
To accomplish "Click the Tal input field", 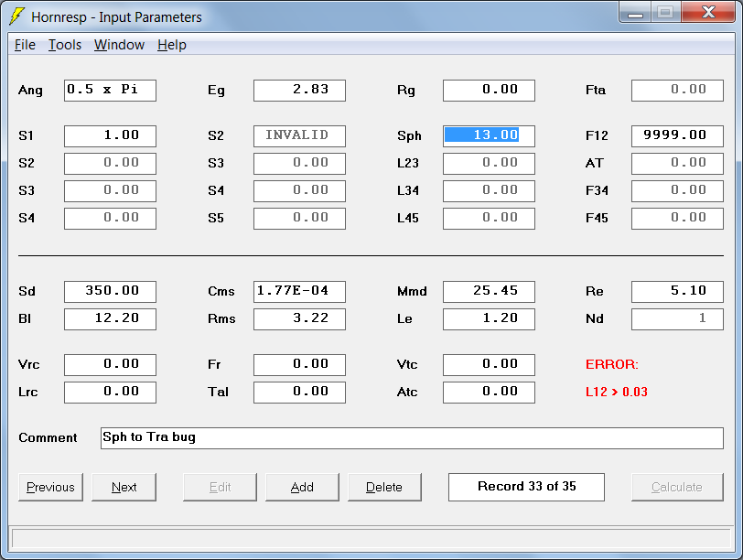I will 299,393.
